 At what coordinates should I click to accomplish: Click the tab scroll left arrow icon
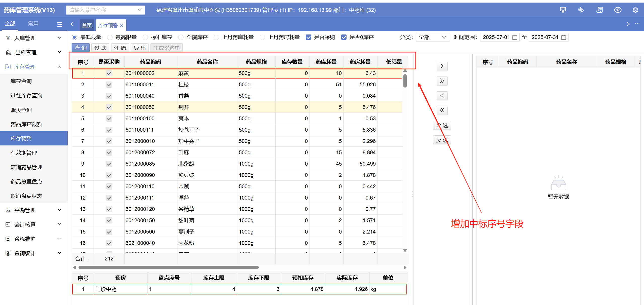(72, 24)
